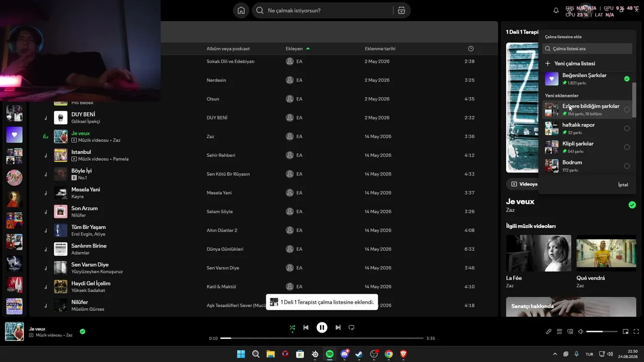Seek in the song progress bar

[322, 338]
